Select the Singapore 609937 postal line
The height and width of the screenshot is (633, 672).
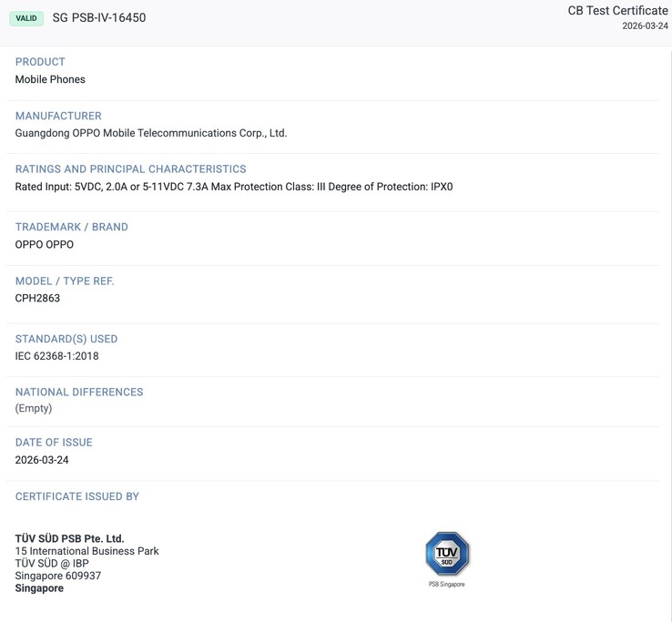[x=58, y=576]
